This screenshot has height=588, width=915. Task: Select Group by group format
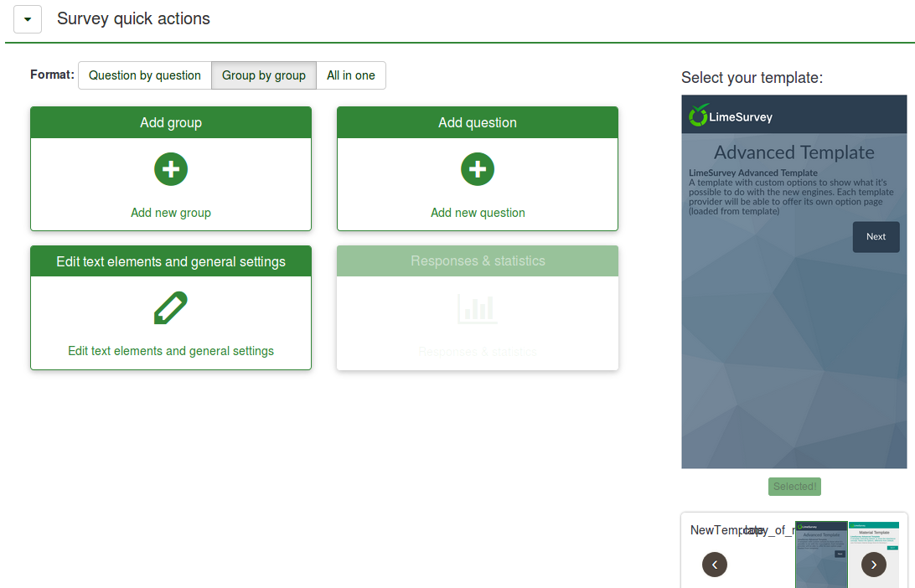pos(264,75)
